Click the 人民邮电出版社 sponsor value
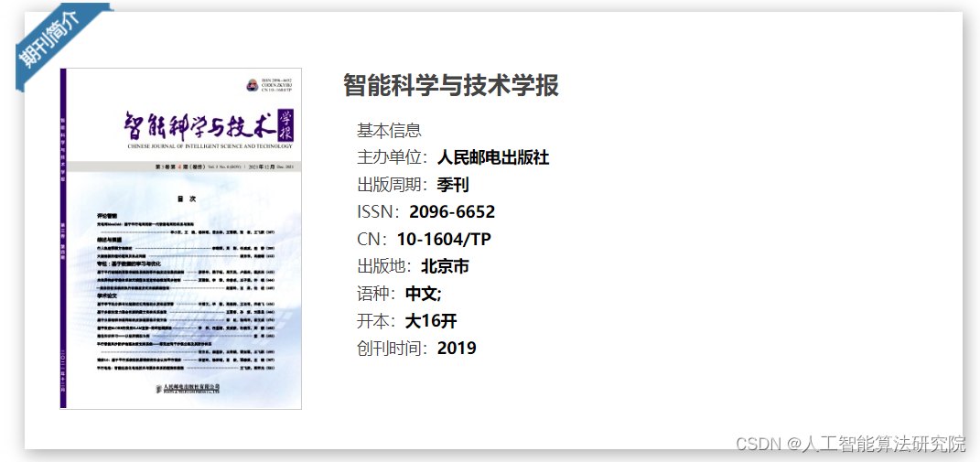The height and width of the screenshot is (462, 980). click(x=493, y=157)
